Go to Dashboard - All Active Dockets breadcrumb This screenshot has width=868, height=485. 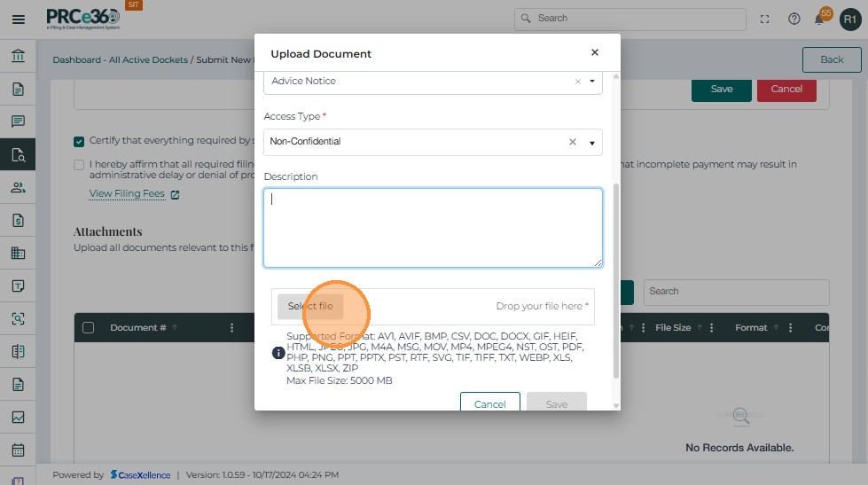tap(120, 60)
